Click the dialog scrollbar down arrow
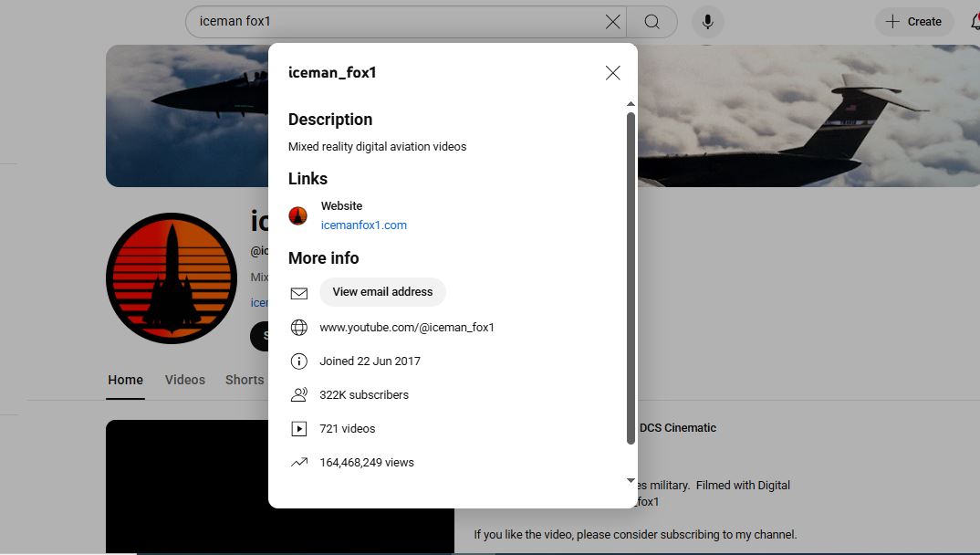Image resolution: width=980 pixels, height=555 pixels. [631, 480]
